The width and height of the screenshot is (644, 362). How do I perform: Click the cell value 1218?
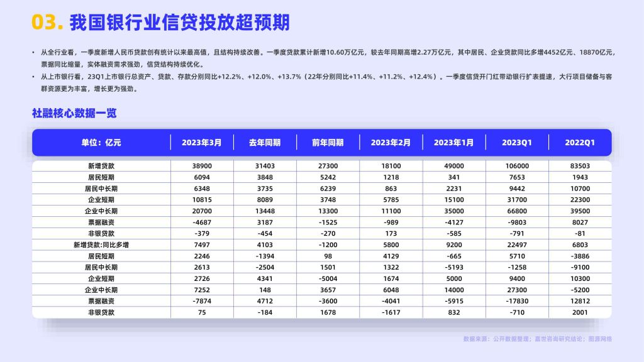click(391, 177)
